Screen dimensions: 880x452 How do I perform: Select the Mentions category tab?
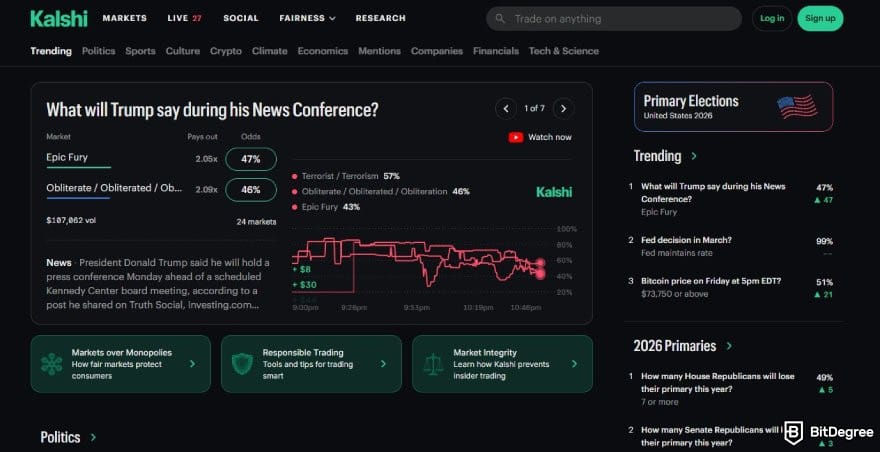(379, 51)
